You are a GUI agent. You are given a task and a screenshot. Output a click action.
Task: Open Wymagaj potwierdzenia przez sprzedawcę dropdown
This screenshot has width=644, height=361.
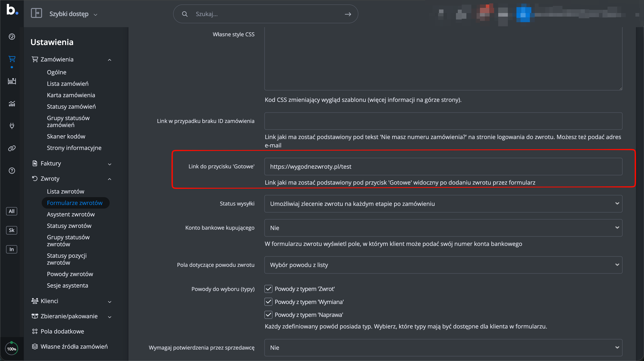tap(443, 348)
